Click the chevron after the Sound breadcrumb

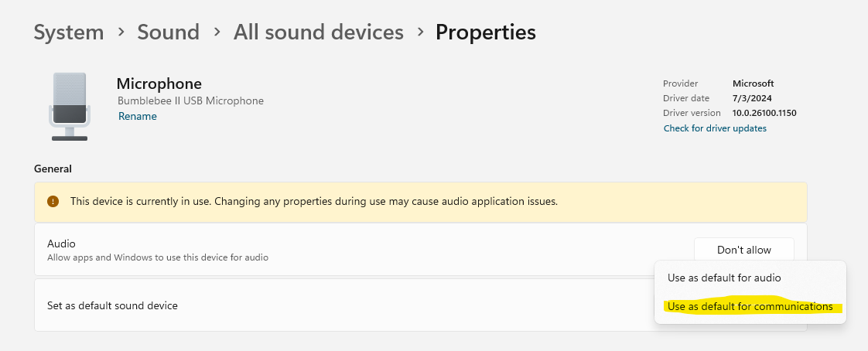click(x=217, y=32)
